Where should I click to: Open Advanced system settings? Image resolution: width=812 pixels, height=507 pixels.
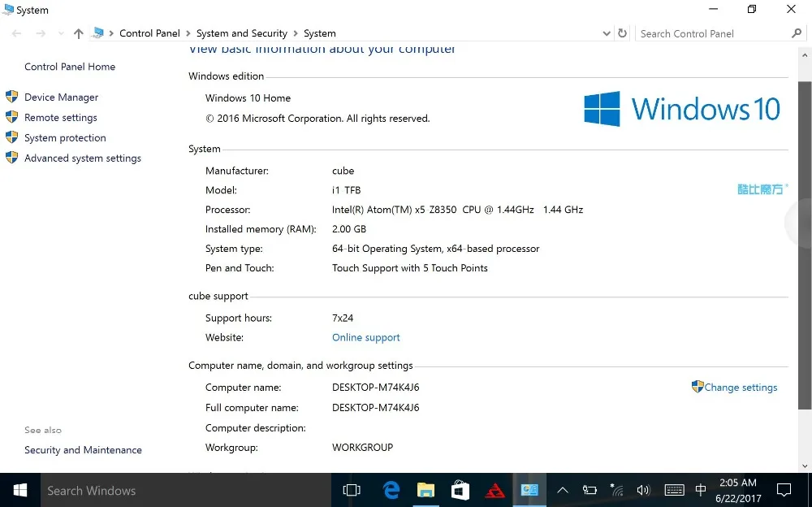[83, 158]
